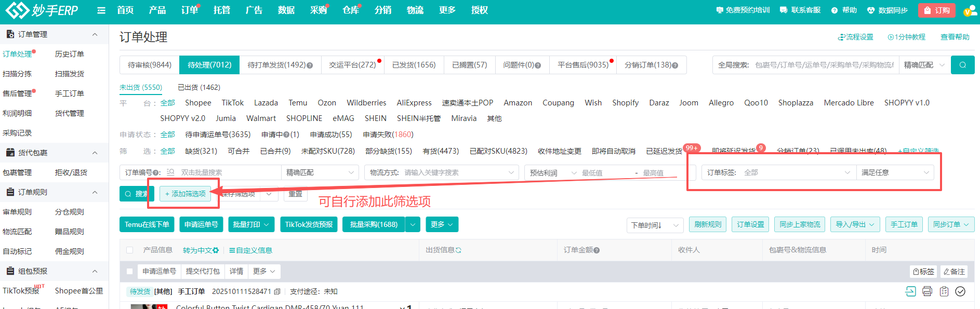980x309 pixels.
Task: Open the 预估利润 dropdown
Action: (553, 173)
